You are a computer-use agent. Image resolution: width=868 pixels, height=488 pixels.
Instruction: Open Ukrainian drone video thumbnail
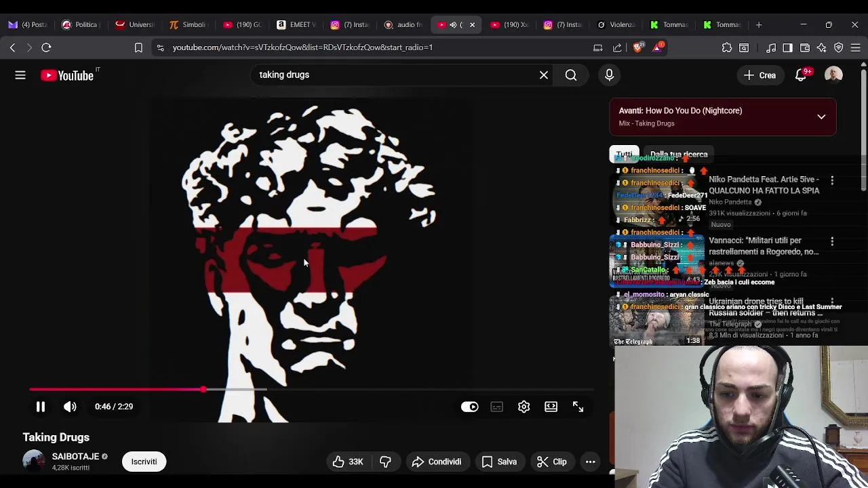point(657,321)
